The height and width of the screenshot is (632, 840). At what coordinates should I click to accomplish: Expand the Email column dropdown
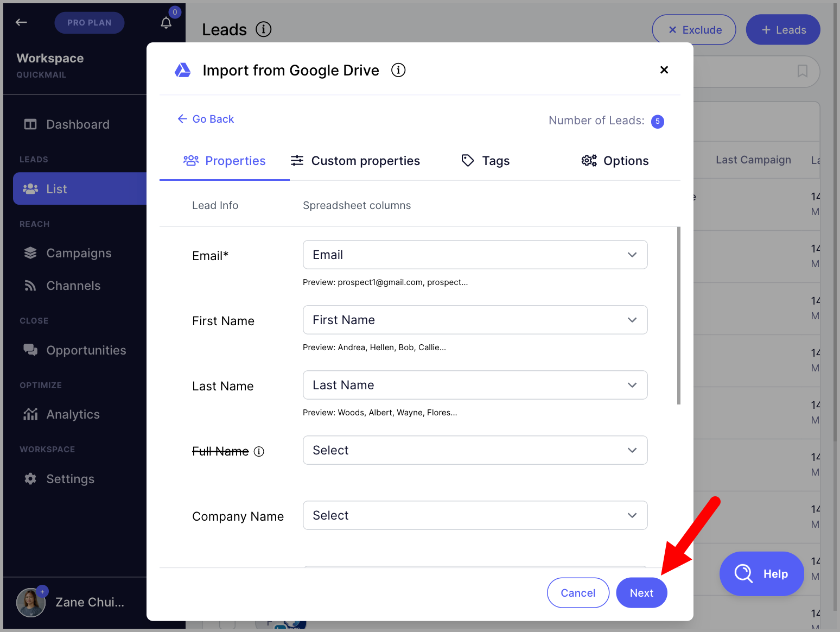point(475,255)
